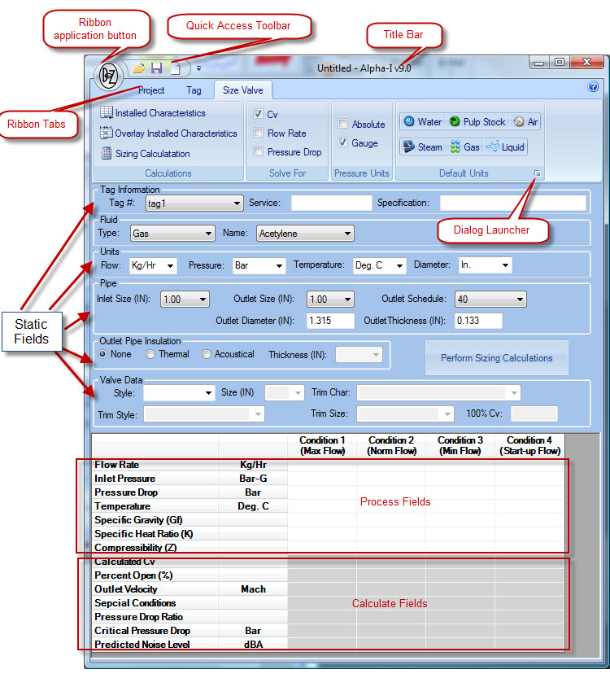
Task: Enable the Flow Rate solve-for checkbox
Action: click(x=258, y=133)
